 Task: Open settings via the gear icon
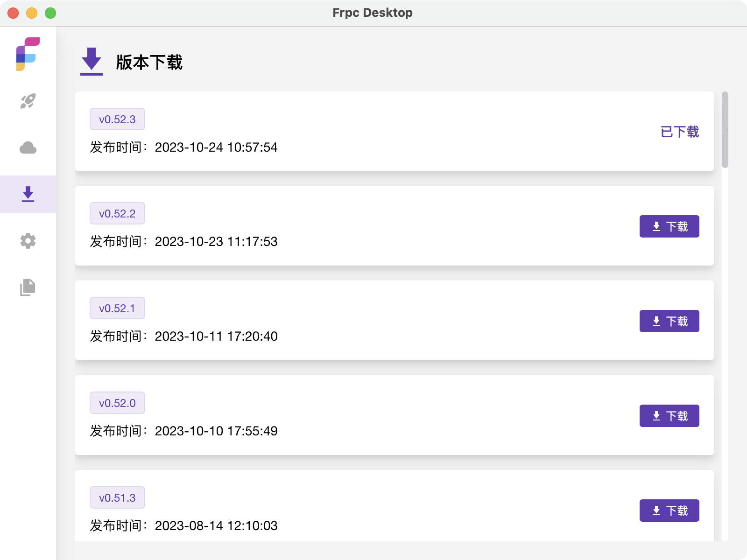(28, 241)
